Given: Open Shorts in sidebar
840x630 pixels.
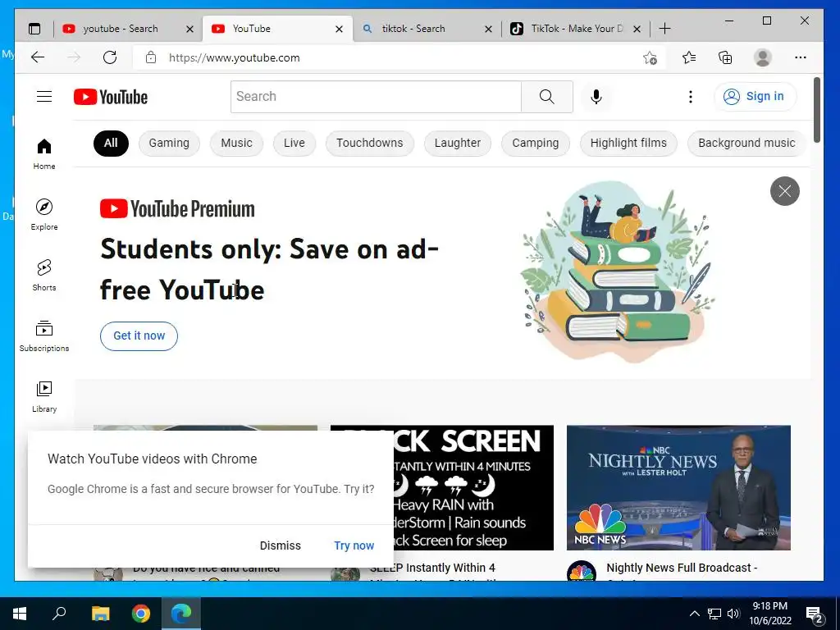Looking at the screenshot, I should tap(44, 276).
